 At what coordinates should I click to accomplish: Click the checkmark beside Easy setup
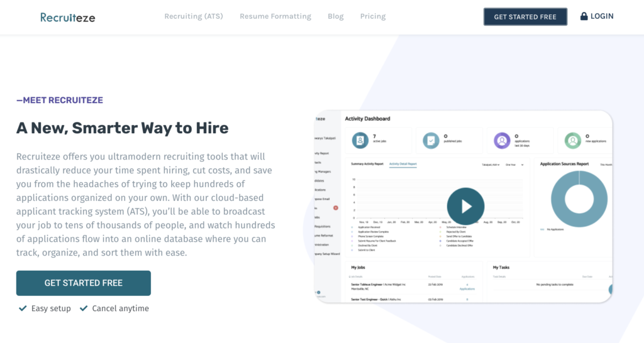pyautogui.click(x=23, y=308)
